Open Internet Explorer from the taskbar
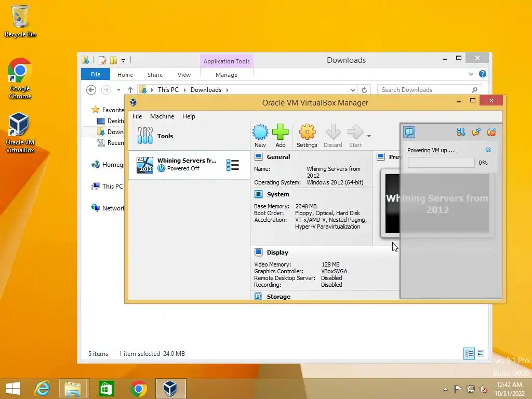Viewport: 532px width, 399px height. [x=42, y=389]
